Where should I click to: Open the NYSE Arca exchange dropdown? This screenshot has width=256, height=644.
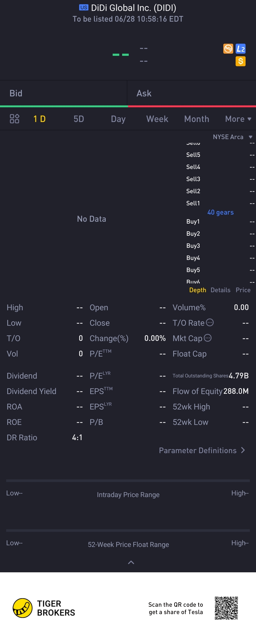click(x=233, y=137)
